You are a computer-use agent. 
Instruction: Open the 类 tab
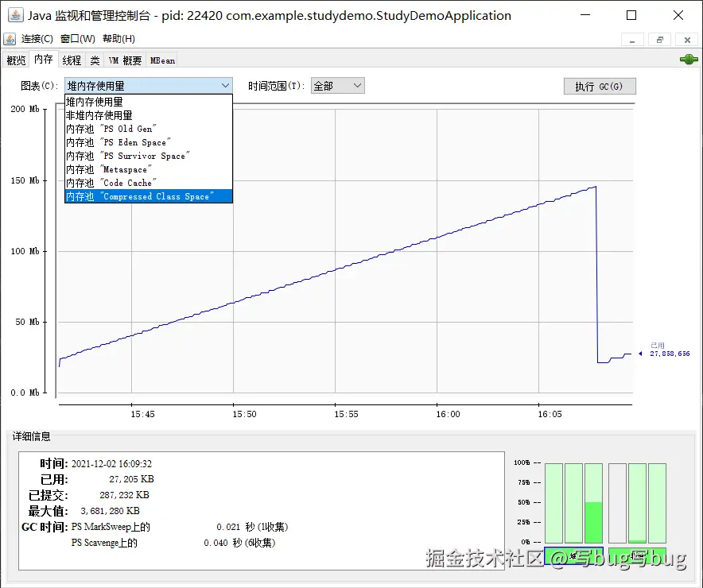pyautogui.click(x=95, y=60)
